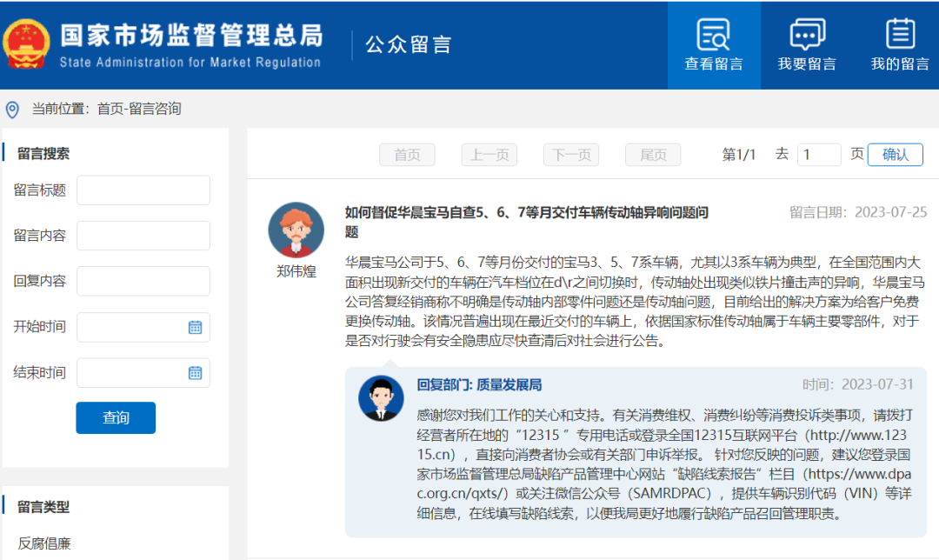Focus the page number input box
The height and width of the screenshot is (560, 939).
point(819,155)
